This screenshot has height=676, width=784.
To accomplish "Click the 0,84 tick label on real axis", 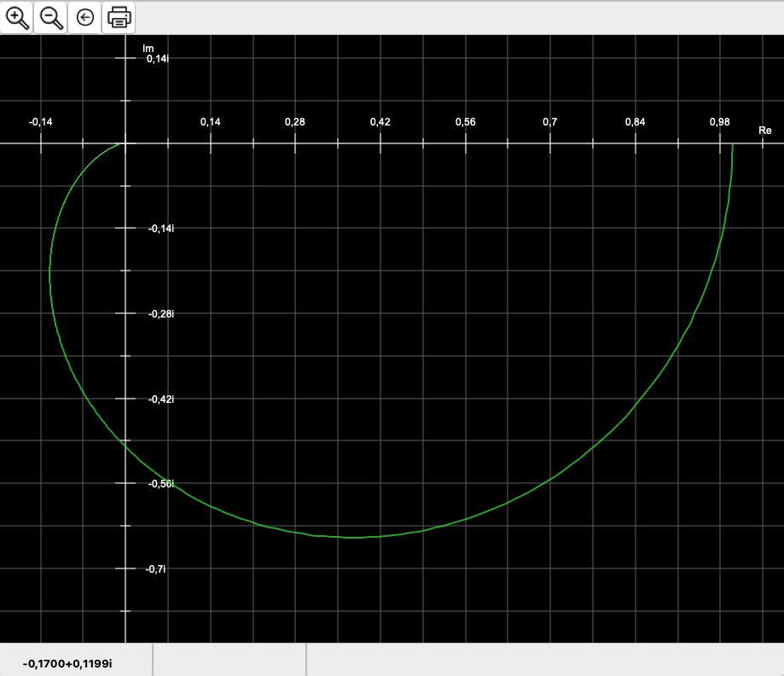I will pyautogui.click(x=635, y=122).
